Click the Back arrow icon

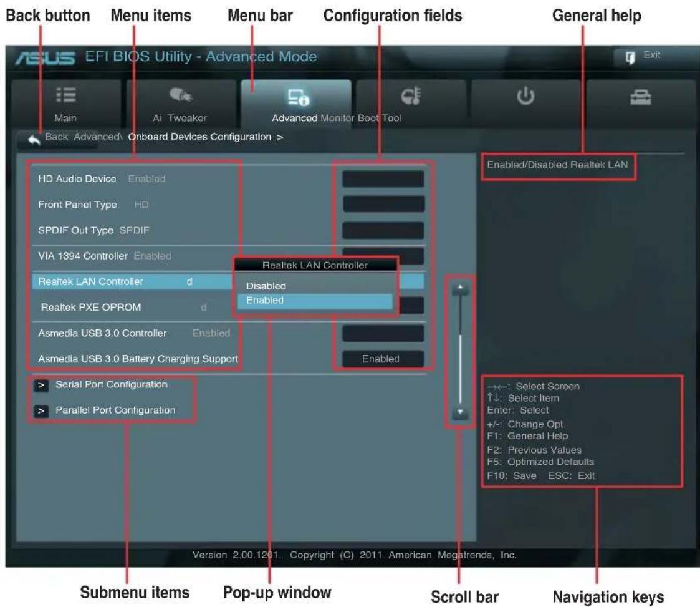pos(34,140)
